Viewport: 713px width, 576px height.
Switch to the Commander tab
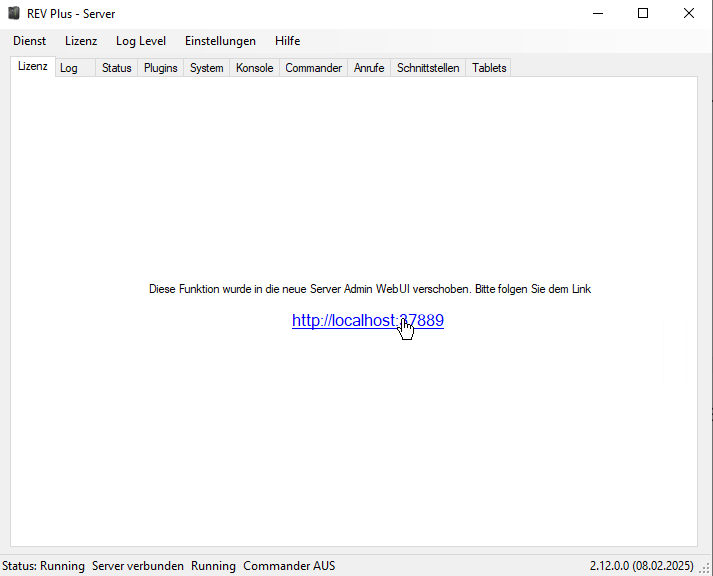pos(313,68)
